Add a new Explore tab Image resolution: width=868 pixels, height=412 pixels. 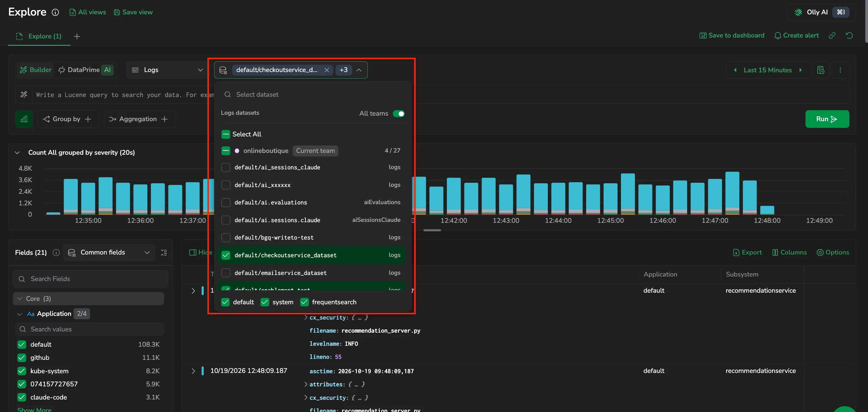click(x=77, y=36)
